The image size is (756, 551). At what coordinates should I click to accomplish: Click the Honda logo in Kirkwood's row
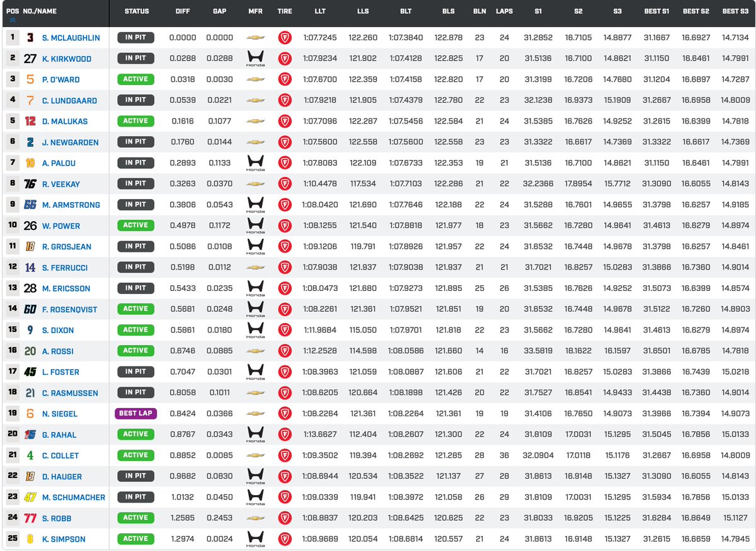(255, 59)
